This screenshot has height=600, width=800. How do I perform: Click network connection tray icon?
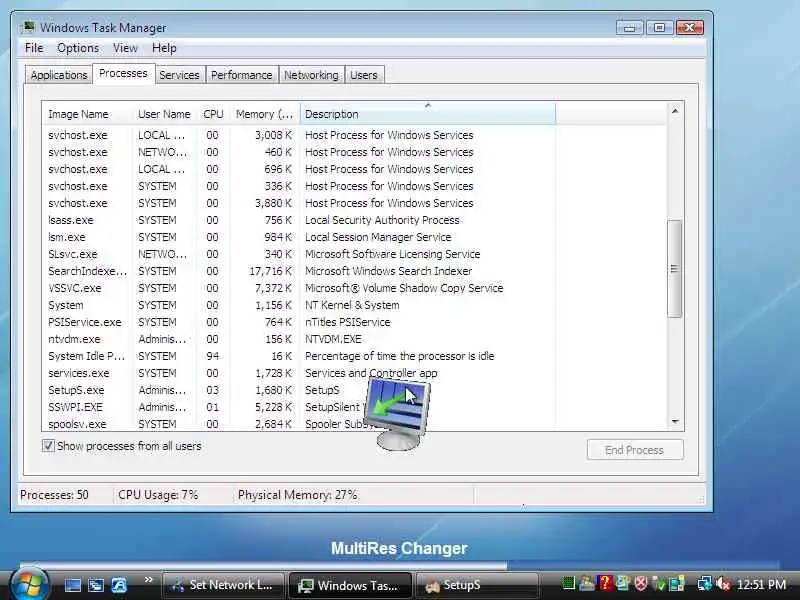[704, 584]
